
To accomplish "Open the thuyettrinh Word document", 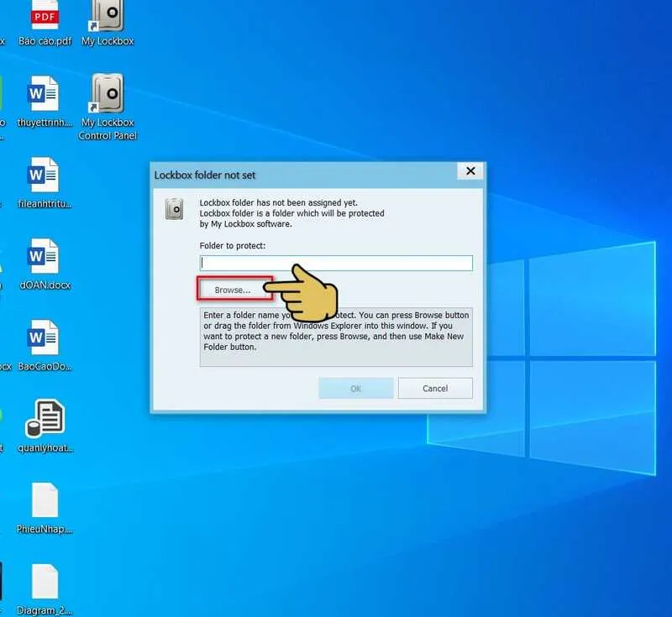I will click(x=45, y=97).
